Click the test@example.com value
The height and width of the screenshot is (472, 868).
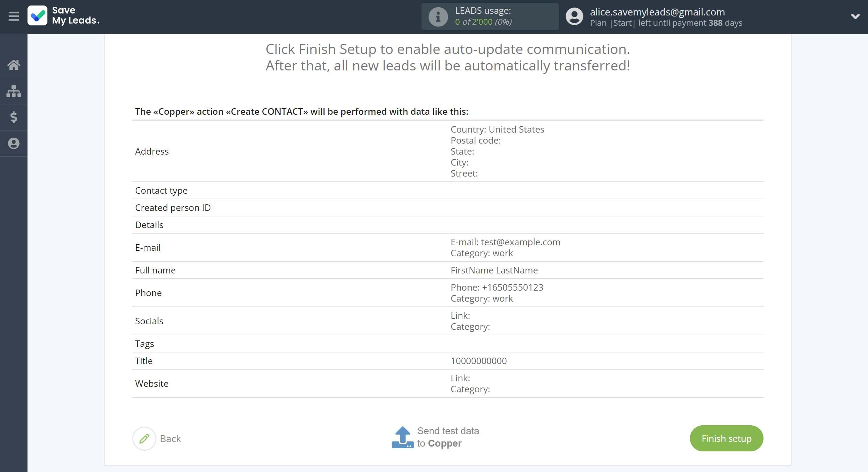pos(520,242)
